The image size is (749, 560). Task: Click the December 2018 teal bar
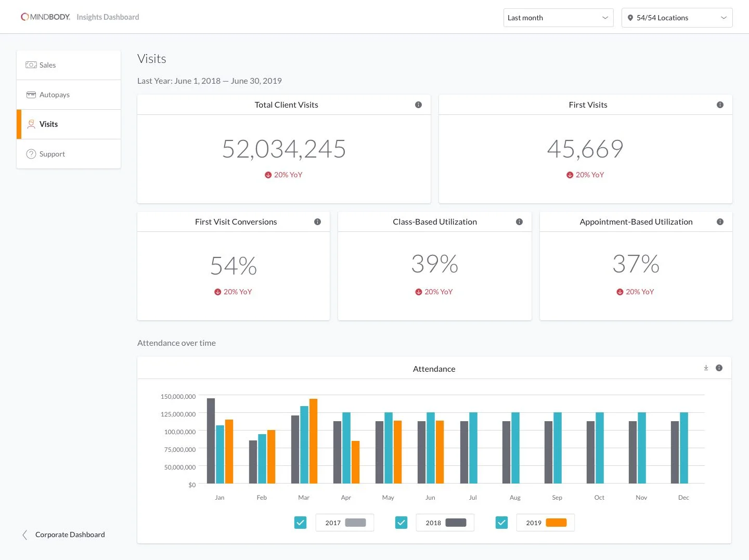[x=684, y=448]
